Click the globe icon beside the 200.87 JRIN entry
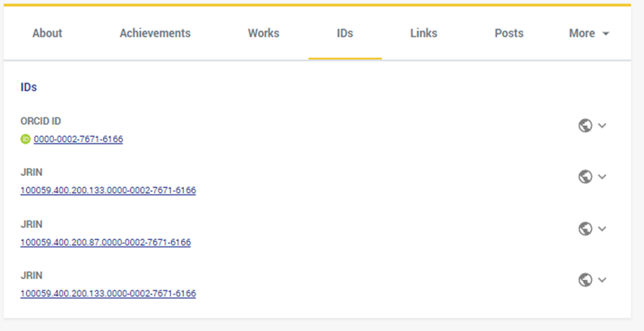This screenshot has width=644, height=331. click(585, 228)
